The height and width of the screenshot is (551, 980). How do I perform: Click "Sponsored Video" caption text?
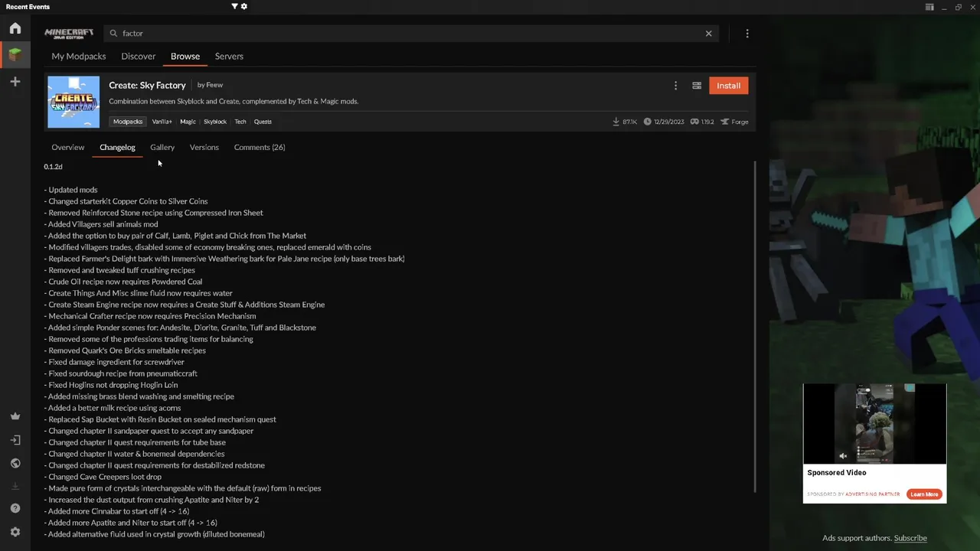tap(837, 473)
